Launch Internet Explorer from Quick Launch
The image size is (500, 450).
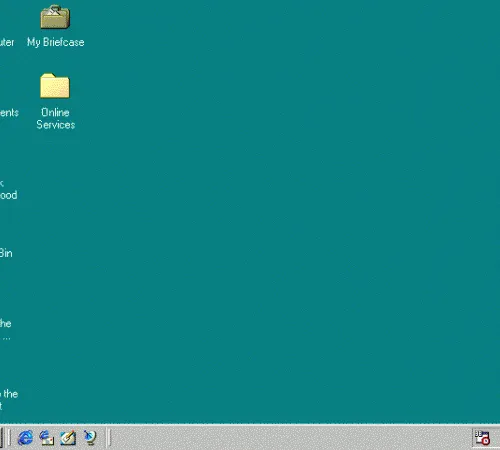(x=25, y=437)
